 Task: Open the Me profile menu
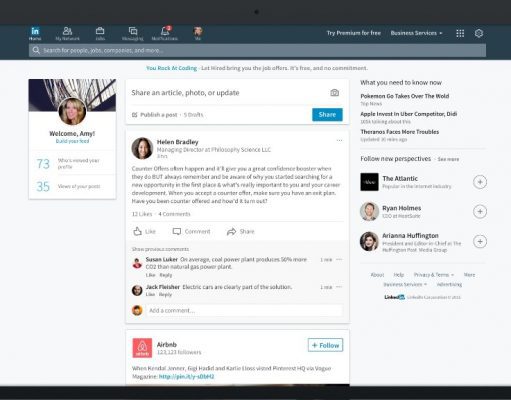tap(198, 33)
